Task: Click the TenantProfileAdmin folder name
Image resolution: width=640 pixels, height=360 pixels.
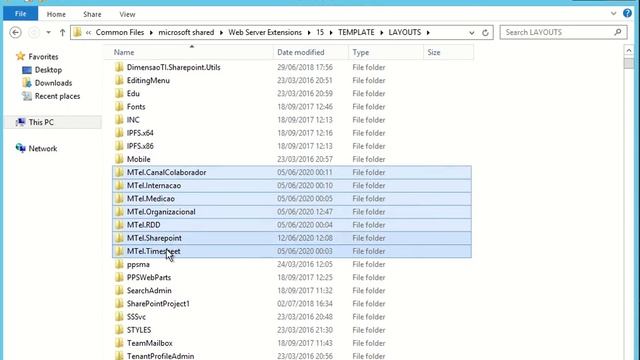Action: coord(160,356)
